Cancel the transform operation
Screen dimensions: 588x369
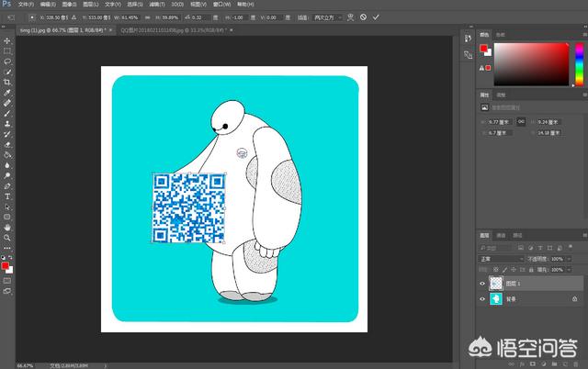[x=363, y=17]
